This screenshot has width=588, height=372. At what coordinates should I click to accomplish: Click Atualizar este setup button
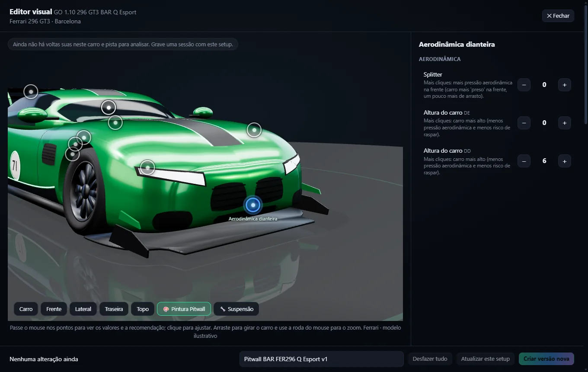point(485,359)
